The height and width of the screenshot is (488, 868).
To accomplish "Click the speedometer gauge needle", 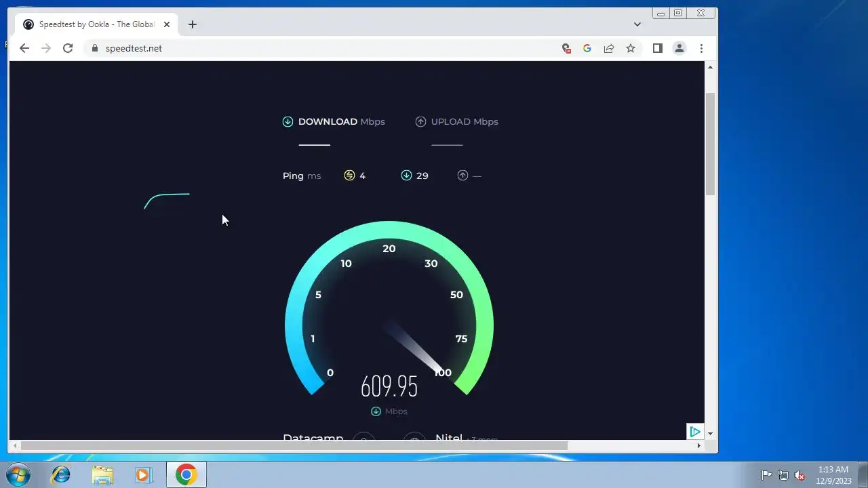I will click(415, 349).
